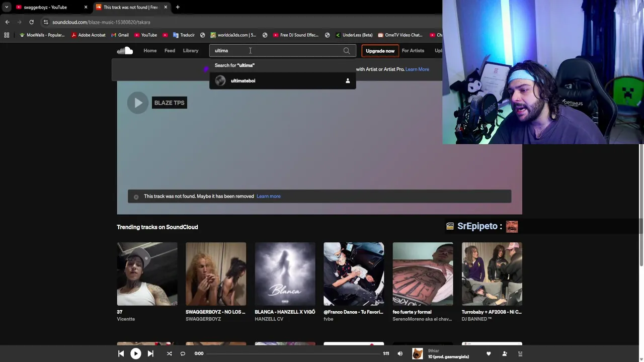644x362 pixels.
Task: Open Adobe Acrobat bookmark
Action: tap(88, 35)
